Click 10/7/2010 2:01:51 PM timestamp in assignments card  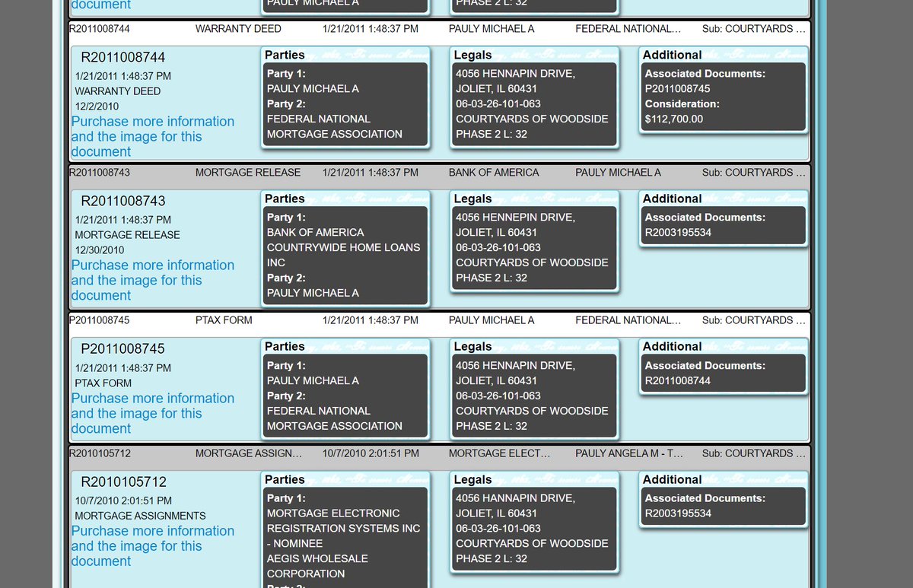point(123,501)
